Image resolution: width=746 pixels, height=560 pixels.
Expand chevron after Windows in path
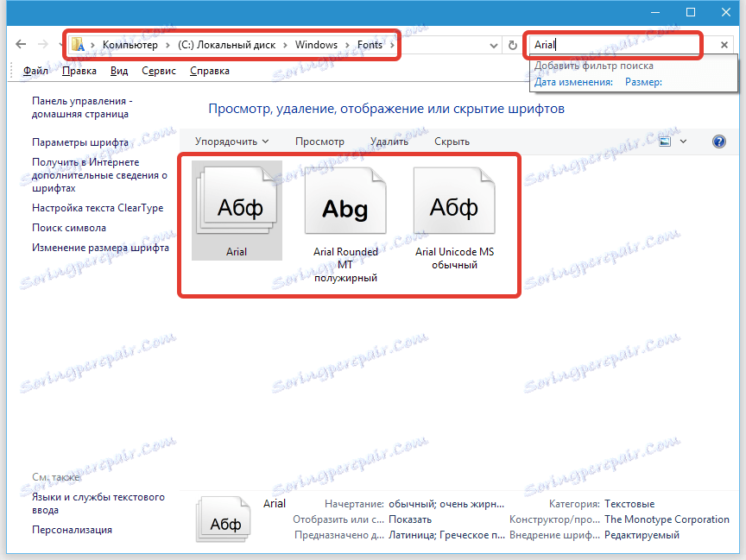click(x=347, y=45)
